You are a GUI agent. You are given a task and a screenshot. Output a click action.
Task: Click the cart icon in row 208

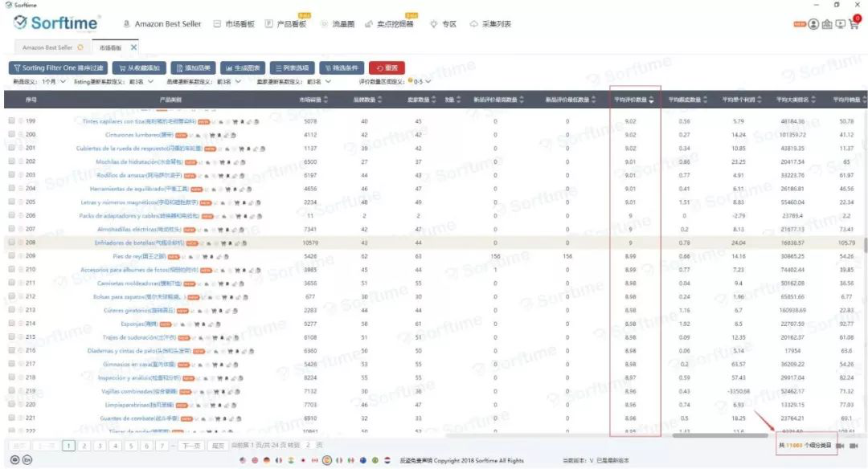(x=222, y=242)
